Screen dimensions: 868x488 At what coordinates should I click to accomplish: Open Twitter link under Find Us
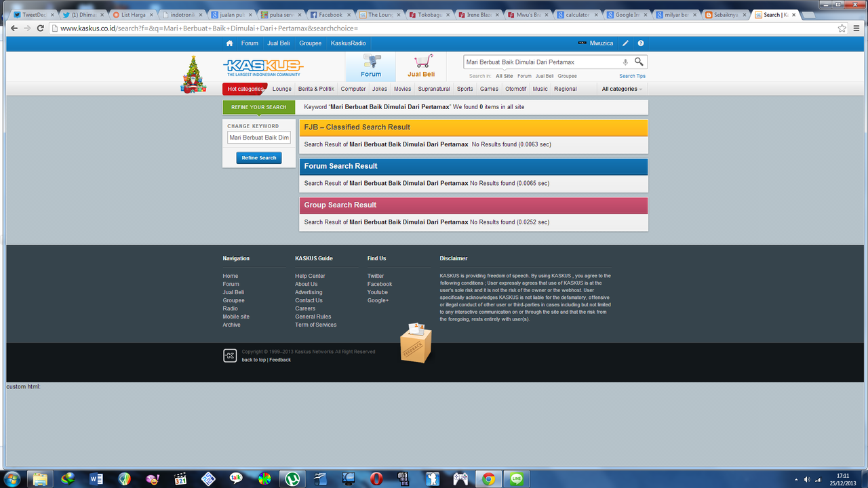tap(376, 276)
